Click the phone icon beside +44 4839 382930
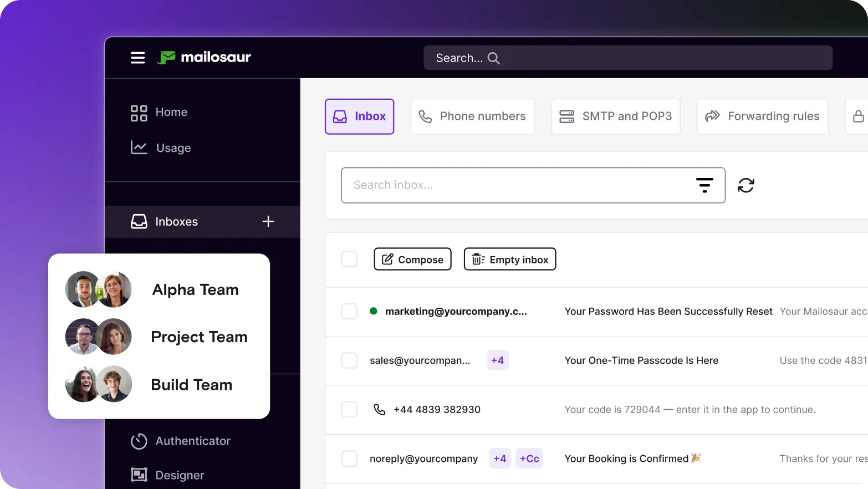 [x=379, y=409]
